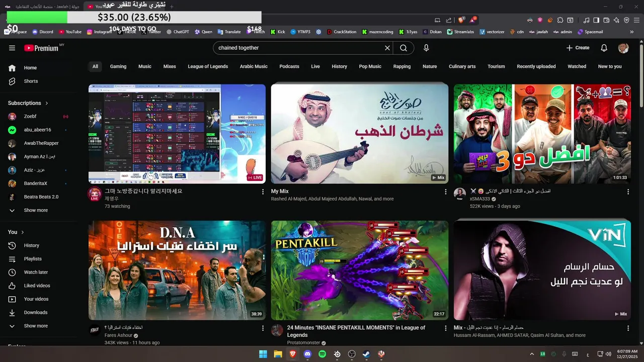Open the Windows Start menu
Viewport: 644px width, 362px height.
tap(263, 354)
